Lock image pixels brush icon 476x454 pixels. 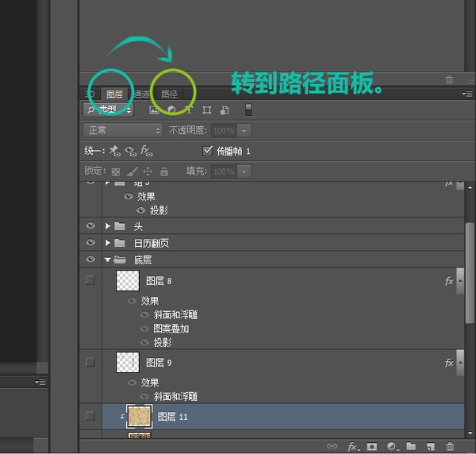(x=132, y=171)
